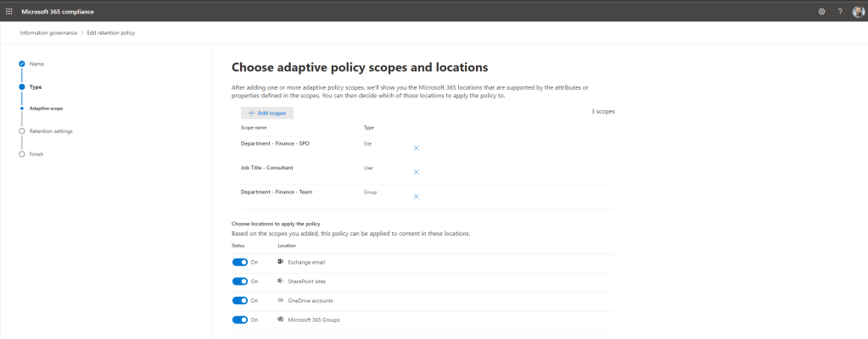
Task: Open the app launcher waffle icon
Action: click(x=9, y=11)
